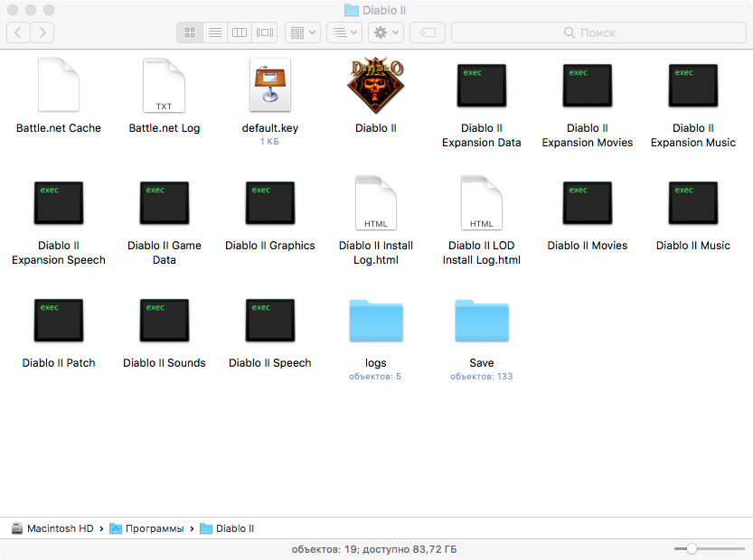
Task: Select Diablo II Expansion Speech exec icon
Action: (59, 203)
